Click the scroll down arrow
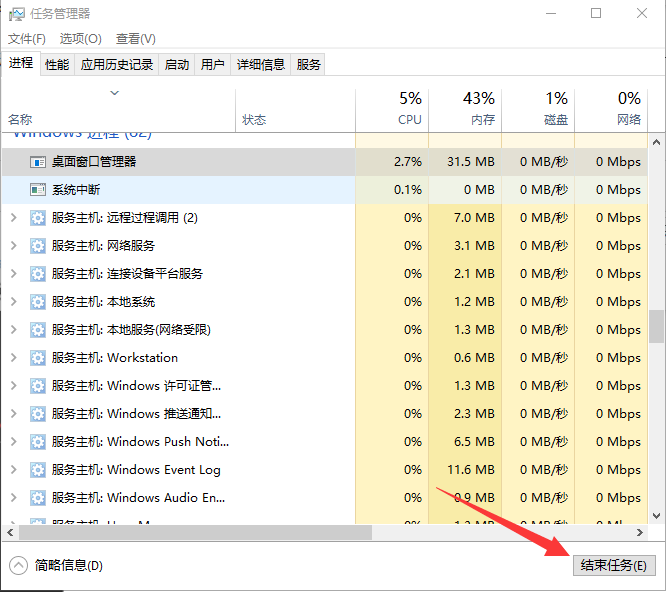666x592 pixels. (656, 516)
